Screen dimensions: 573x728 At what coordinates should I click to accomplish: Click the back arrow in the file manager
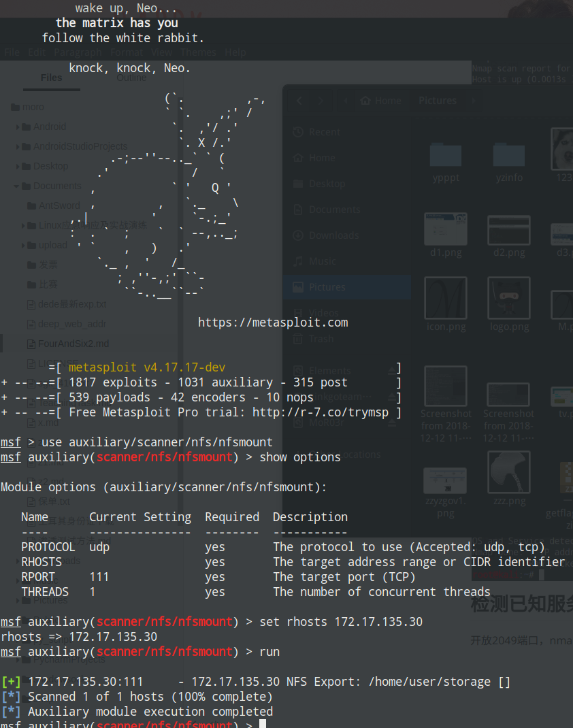[299, 101]
